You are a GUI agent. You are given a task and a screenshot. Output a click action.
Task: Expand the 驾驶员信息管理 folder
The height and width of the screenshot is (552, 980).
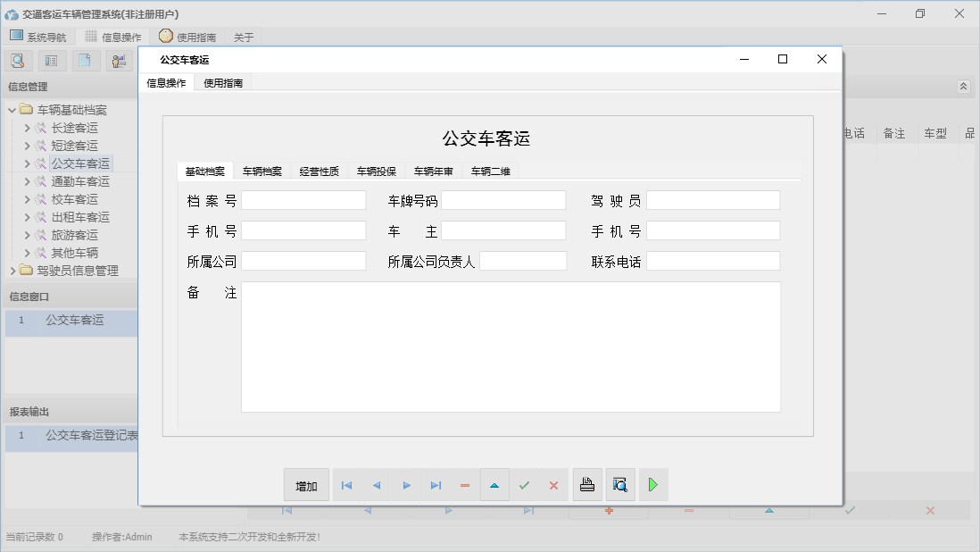coord(12,270)
